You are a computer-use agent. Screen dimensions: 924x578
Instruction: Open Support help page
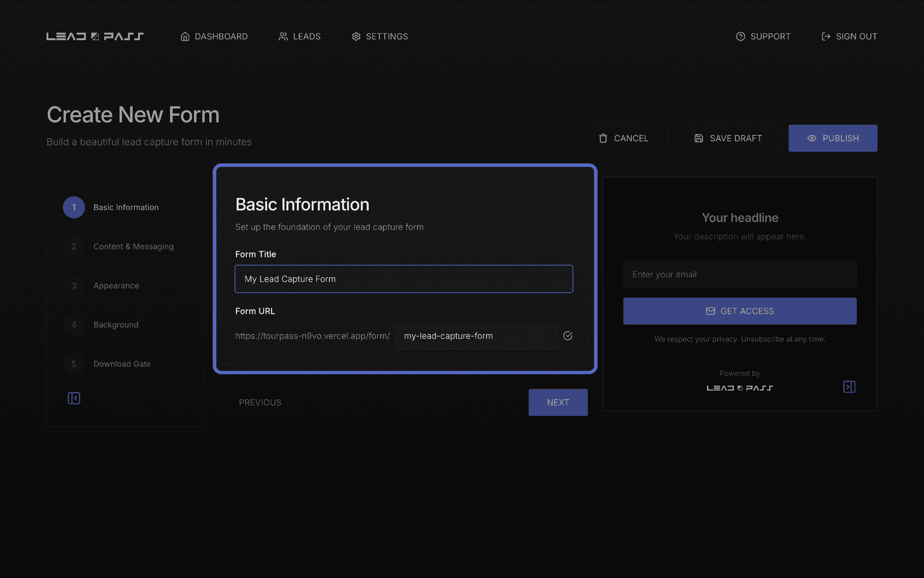[763, 37]
